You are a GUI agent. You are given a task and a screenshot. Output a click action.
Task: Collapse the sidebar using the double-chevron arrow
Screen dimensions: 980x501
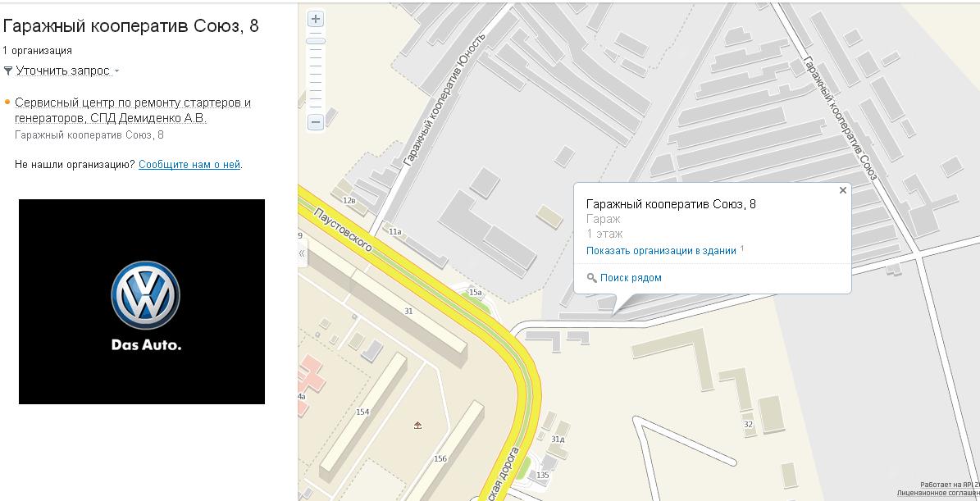[x=302, y=253]
